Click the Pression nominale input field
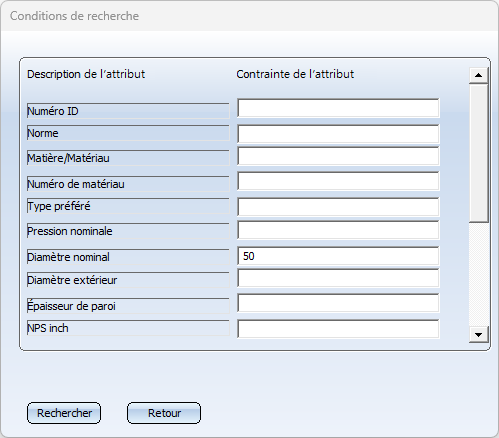The width and height of the screenshot is (499, 438). (338, 230)
